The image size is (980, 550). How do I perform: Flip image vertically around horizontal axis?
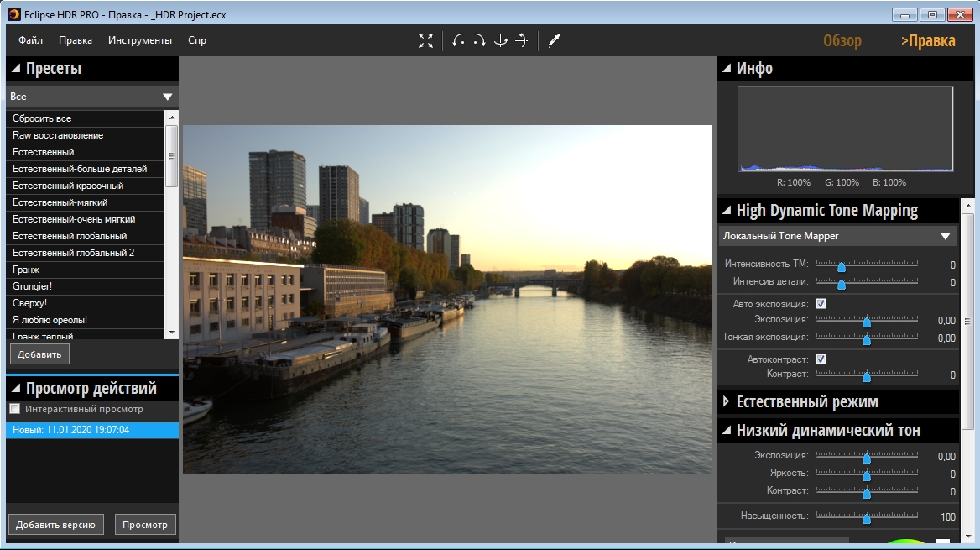pos(521,40)
